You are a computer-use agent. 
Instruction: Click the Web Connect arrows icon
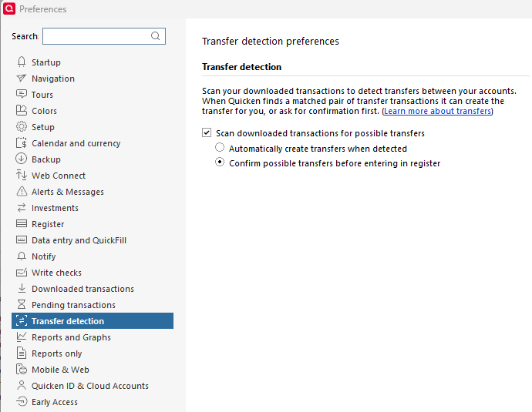click(x=22, y=175)
